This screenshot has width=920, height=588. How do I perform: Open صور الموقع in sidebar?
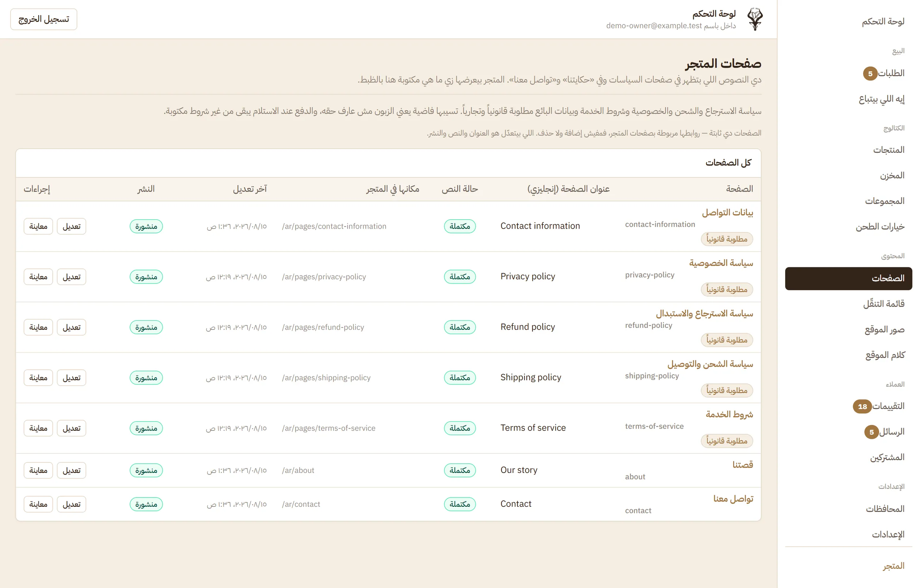[x=884, y=329]
